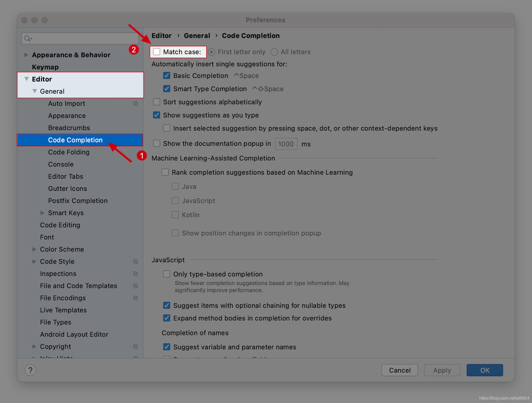Select Auto Import in the tree
Screen dimensions: 532x403
coord(67,104)
